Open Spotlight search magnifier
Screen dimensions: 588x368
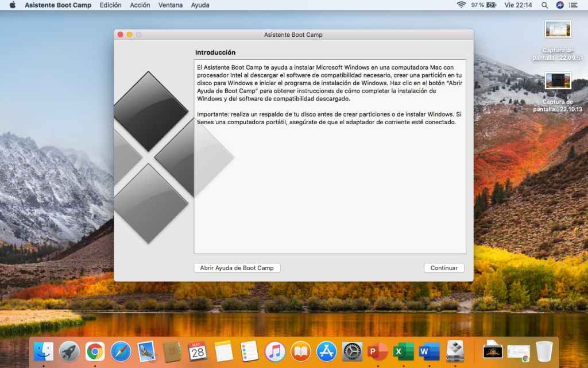546,5
